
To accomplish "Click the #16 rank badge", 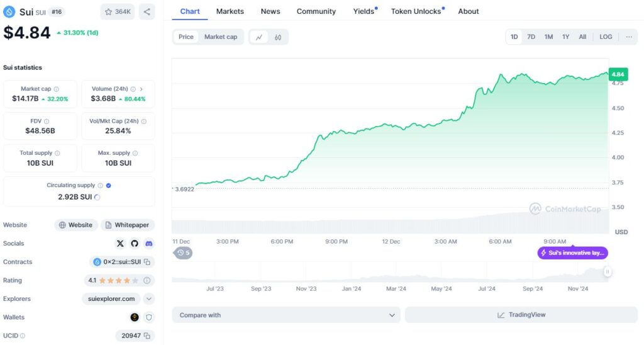I will 57,12.
